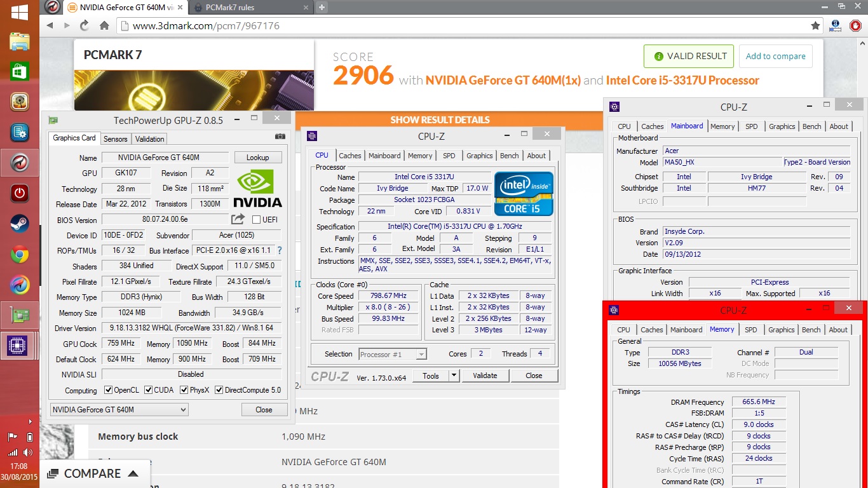
Task: Click Lookup button in GPU-Z
Action: pos(257,158)
